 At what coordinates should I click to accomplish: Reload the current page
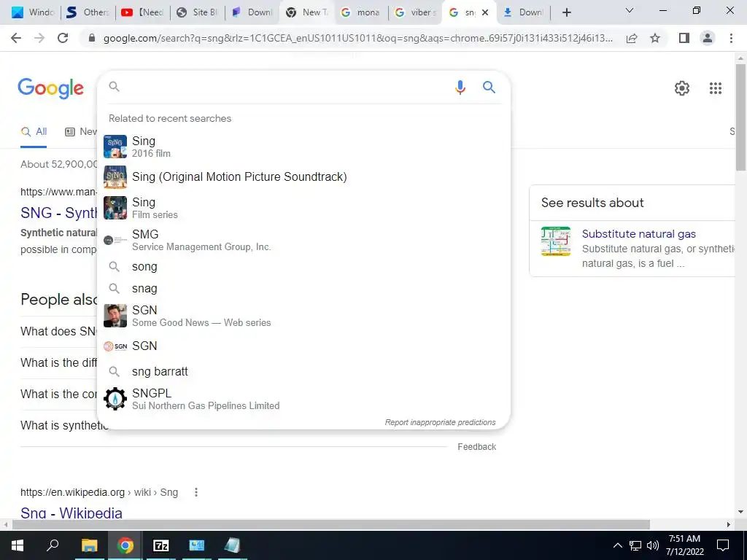(x=63, y=38)
